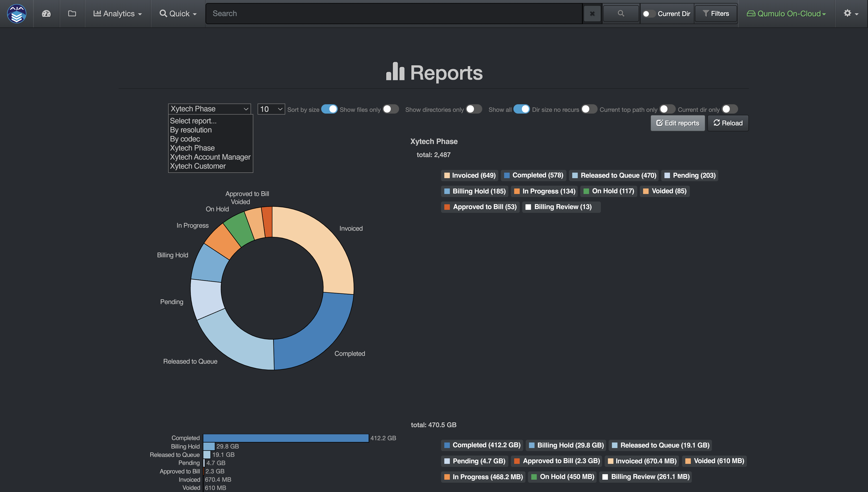Click the Filters funnel button
This screenshot has height=492, width=868.
point(716,14)
